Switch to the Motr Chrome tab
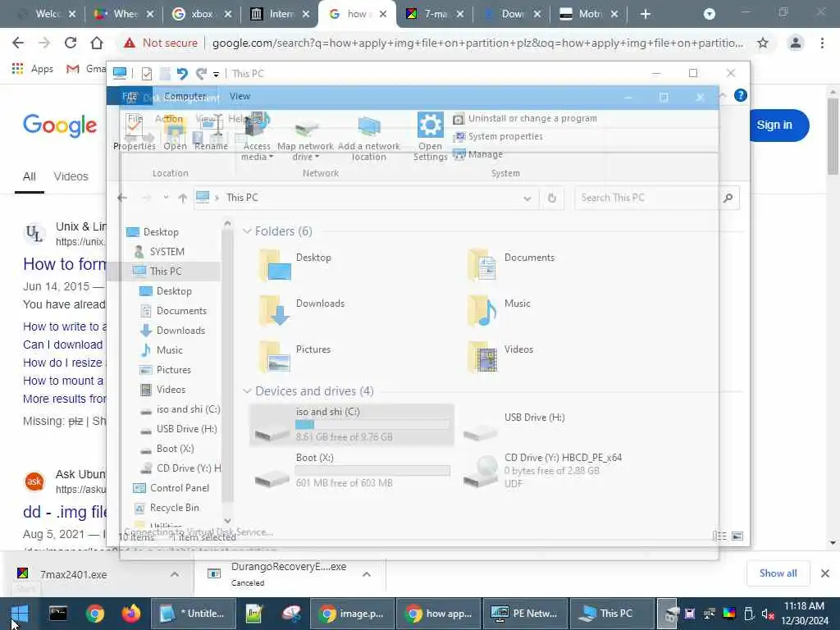Screen dimensions: 840x630 (x=589, y=15)
